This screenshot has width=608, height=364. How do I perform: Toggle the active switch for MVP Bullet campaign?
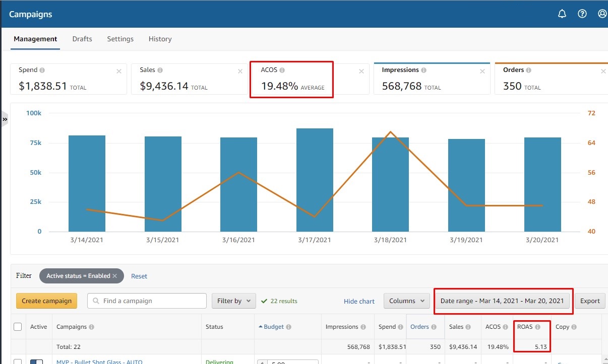37,361
